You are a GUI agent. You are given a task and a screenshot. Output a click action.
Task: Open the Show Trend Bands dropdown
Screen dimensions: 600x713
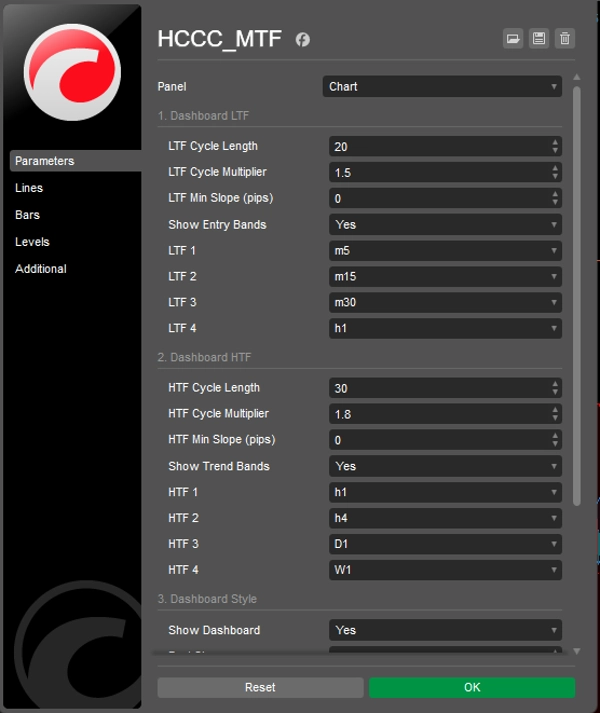[445, 466]
